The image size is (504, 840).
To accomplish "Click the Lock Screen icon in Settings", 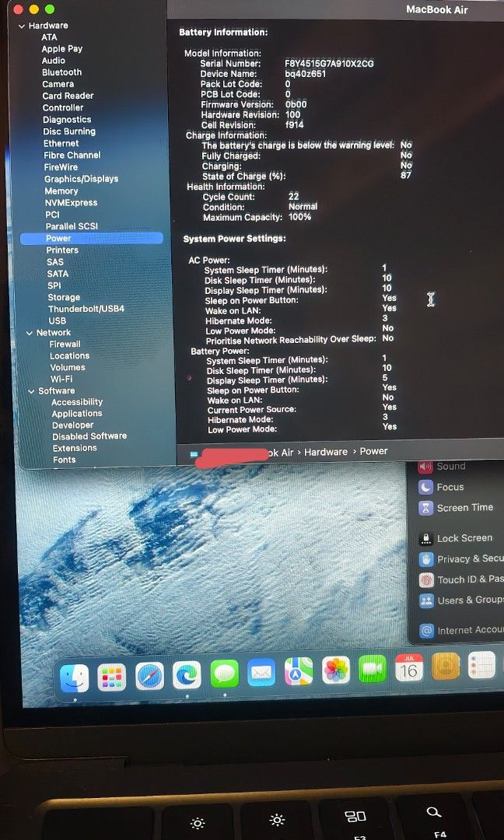I will (426, 538).
